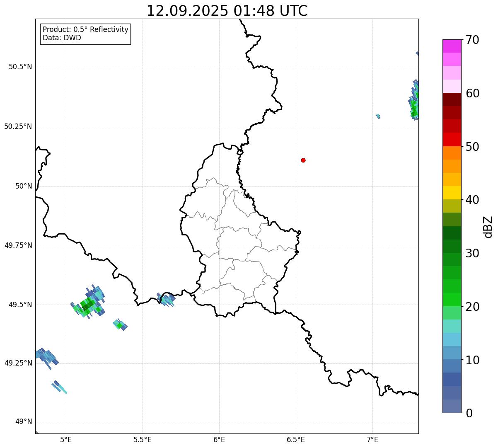
Task: Click the "20" colorbar tick label
Action: (472, 307)
